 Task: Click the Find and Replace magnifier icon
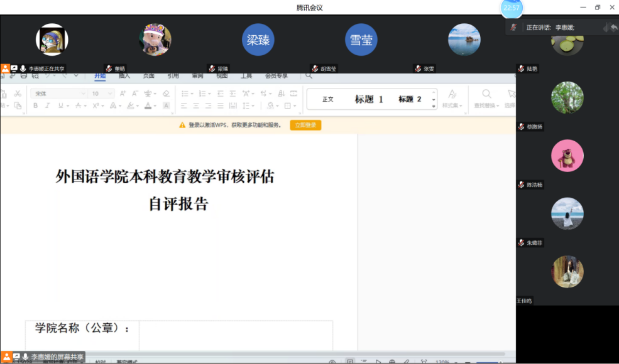pos(486,94)
